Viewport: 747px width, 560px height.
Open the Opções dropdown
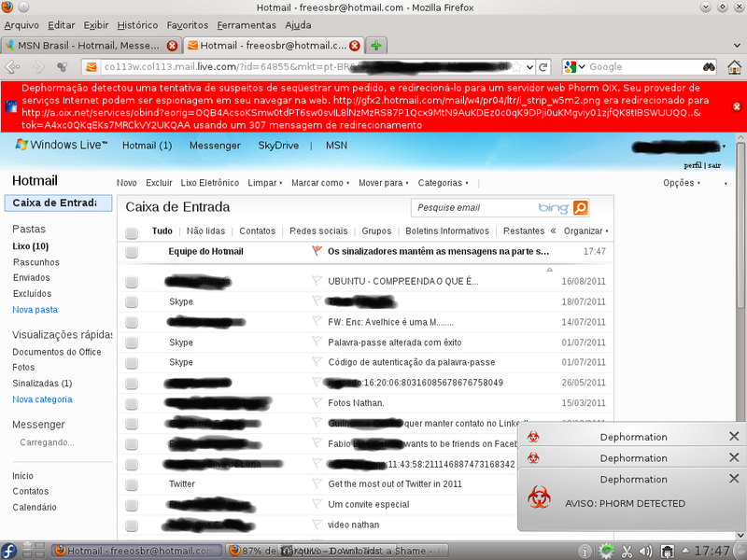coord(682,183)
